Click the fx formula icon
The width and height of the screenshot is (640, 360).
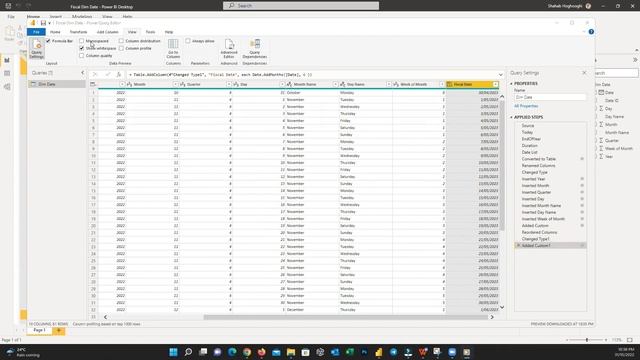(x=119, y=75)
